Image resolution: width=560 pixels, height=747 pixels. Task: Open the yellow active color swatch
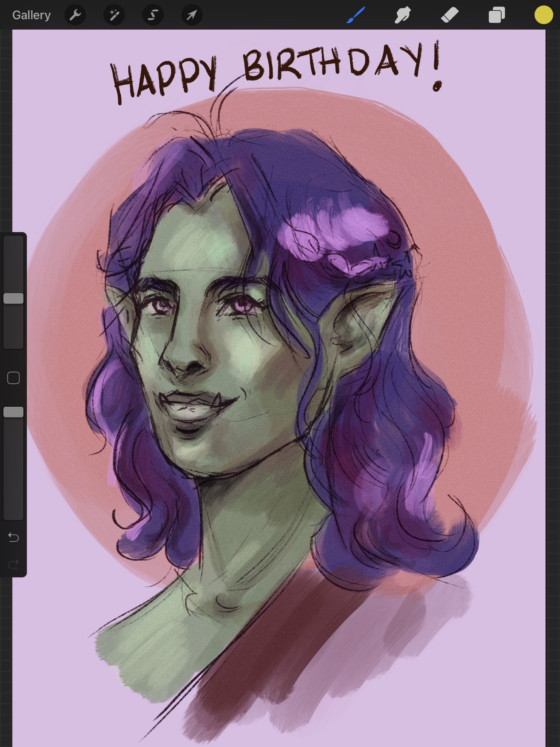pos(543,15)
